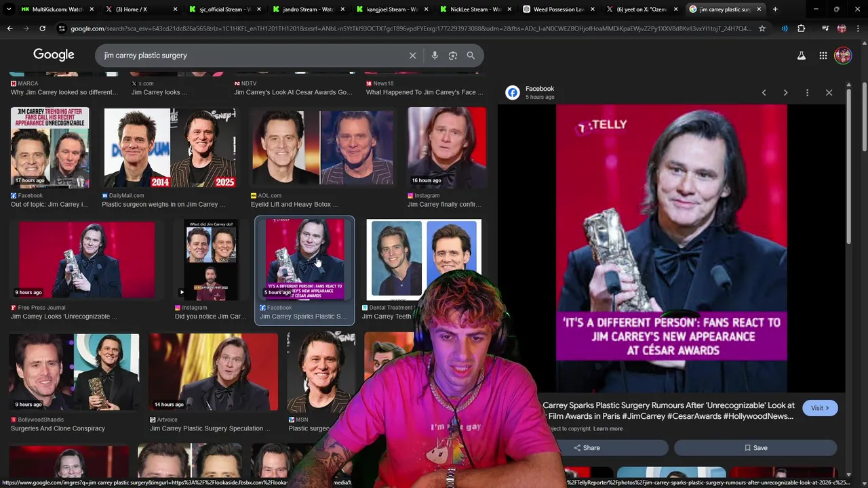868x488 pixels.
Task: Open the Dental Treatment teeth thumbnail
Action: (424, 260)
